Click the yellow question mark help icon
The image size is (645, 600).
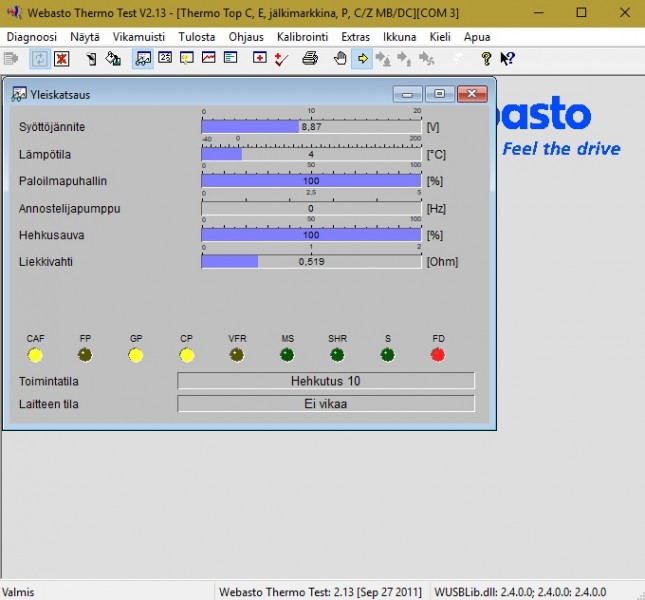tap(486, 59)
